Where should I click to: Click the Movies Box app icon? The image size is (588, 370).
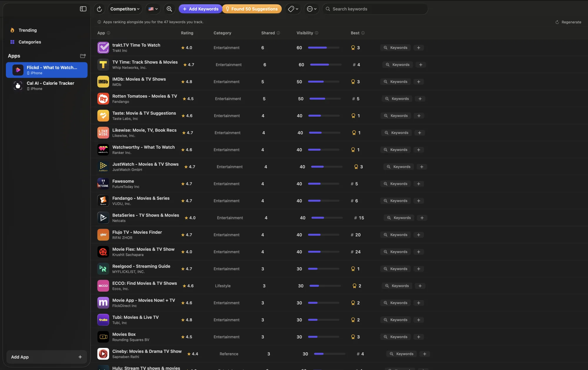click(103, 337)
